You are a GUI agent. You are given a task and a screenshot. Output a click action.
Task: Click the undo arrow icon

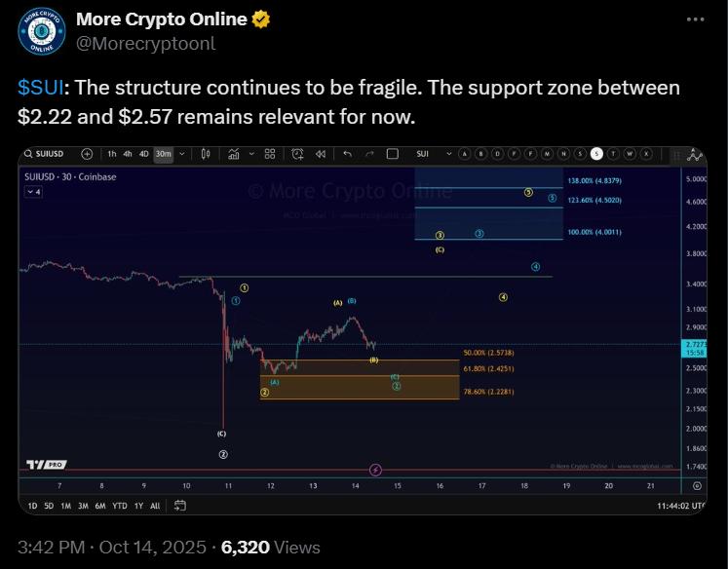click(347, 154)
